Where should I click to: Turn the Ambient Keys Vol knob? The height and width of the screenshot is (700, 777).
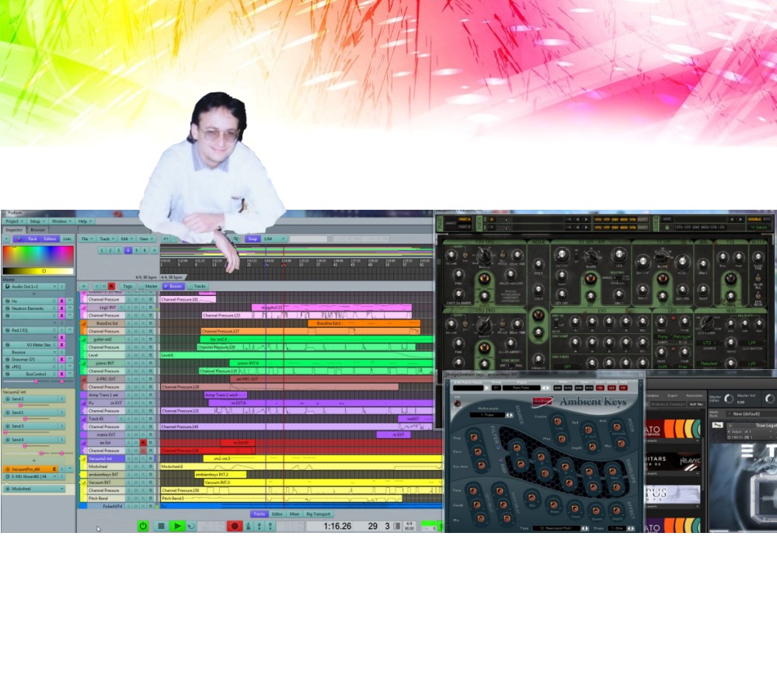(x=457, y=405)
